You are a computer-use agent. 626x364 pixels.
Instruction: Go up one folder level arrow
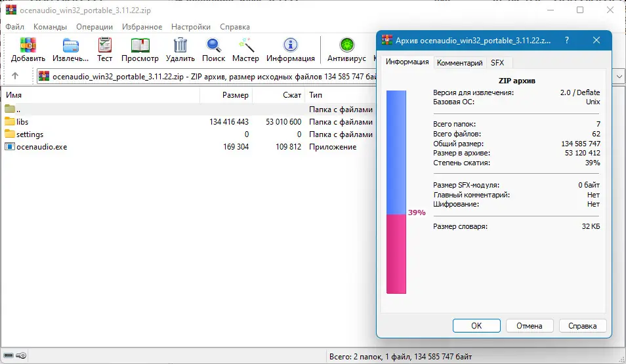click(15, 76)
